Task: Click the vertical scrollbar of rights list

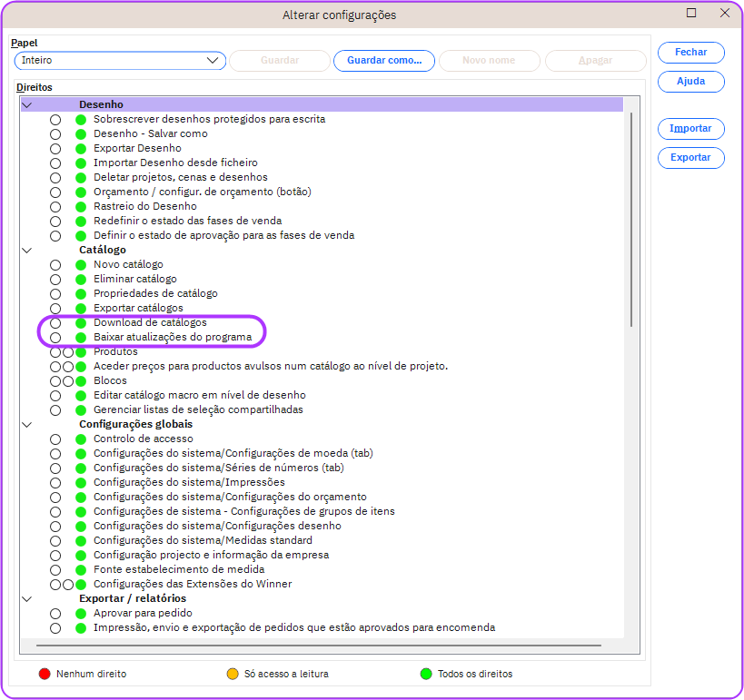Action: (x=631, y=218)
